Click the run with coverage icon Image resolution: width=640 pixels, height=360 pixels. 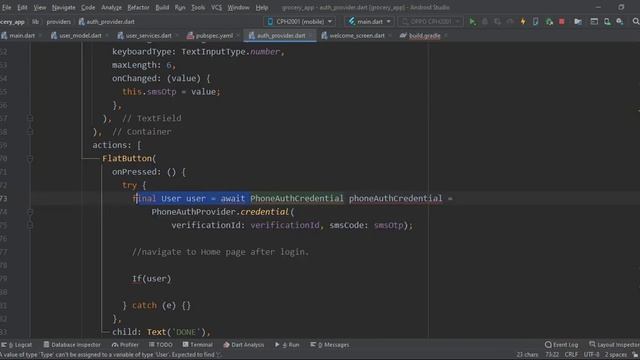[x=498, y=22]
